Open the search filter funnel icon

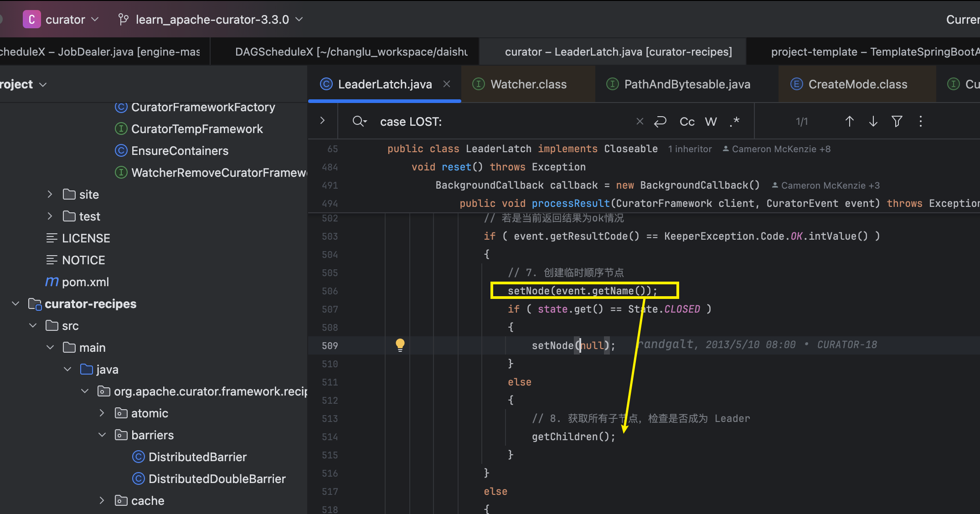coord(897,122)
